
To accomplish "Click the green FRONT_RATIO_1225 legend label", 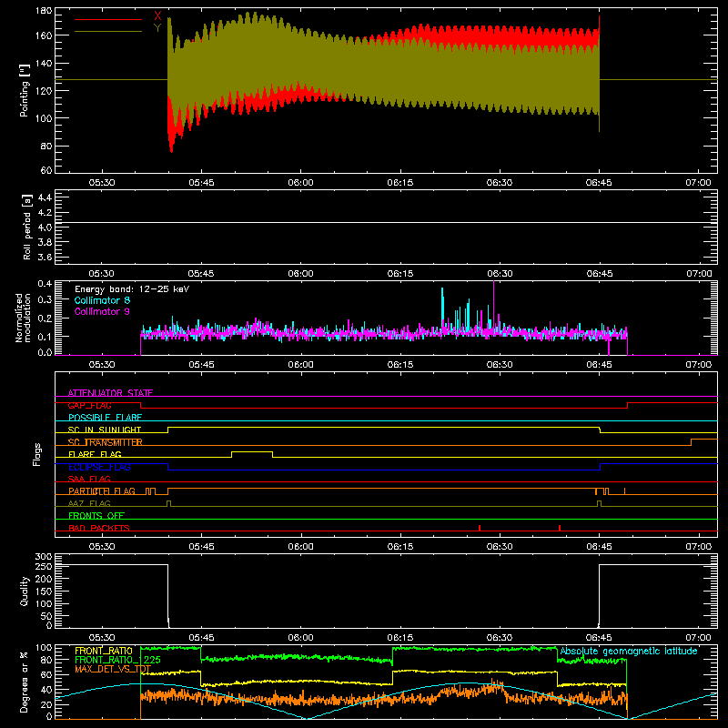I will coord(118,660).
